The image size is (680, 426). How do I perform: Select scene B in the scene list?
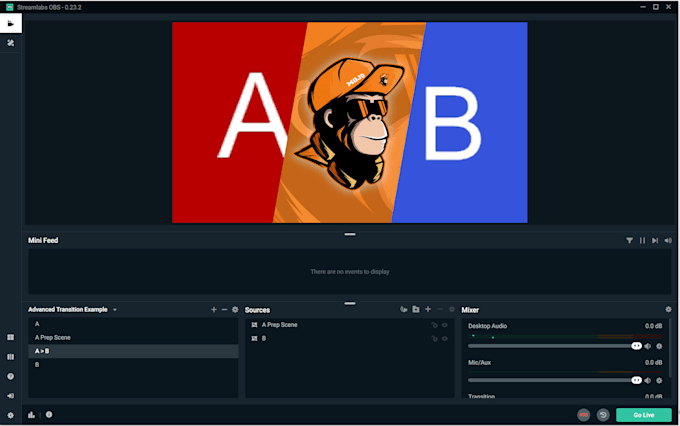133,365
